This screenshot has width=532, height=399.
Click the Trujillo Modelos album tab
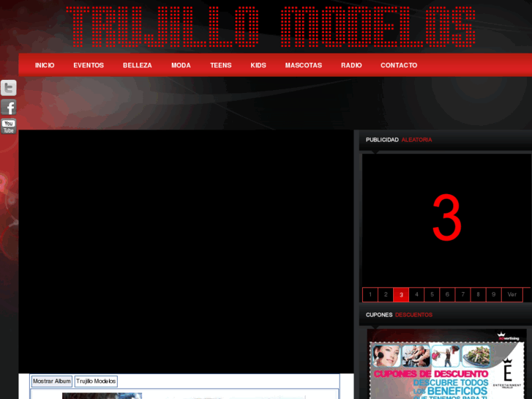point(96,381)
